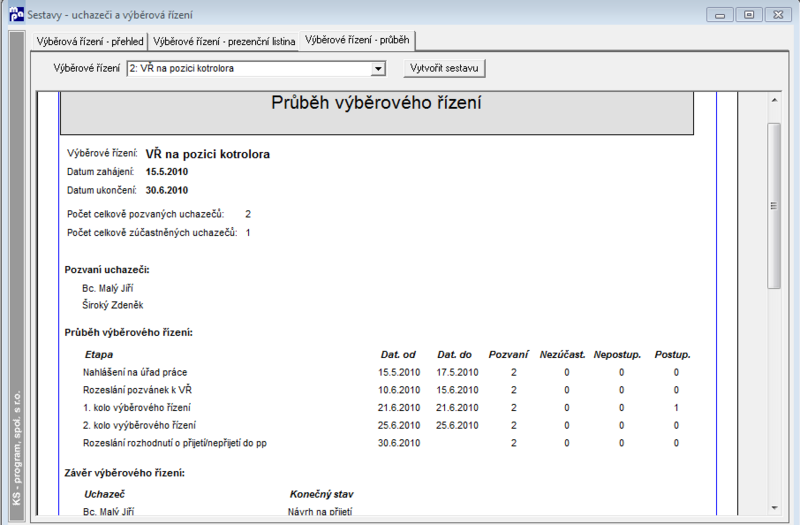Close the Sestavy window
This screenshot has height=525, width=800.
(x=778, y=15)
